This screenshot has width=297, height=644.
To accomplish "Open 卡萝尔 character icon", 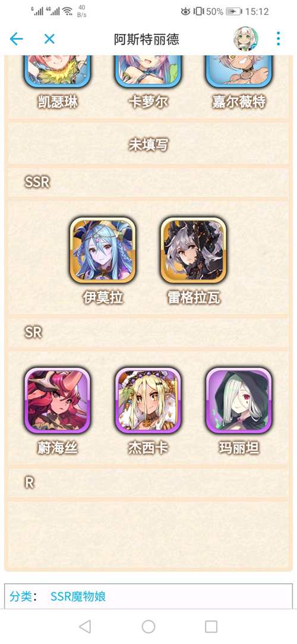I will [148, 71].
